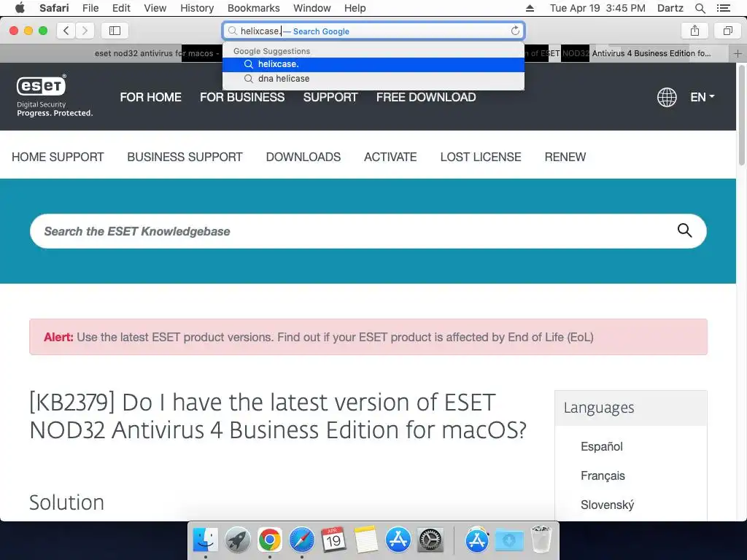Go to the DOWNLOADS page
The width and height of the screenshot is (747, 560).
(x=303, y=157)
